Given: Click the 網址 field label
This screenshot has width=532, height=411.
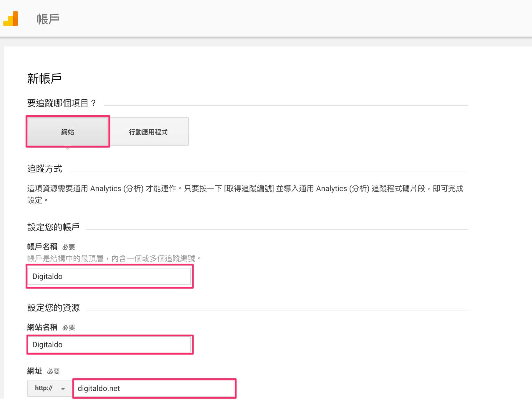Looking at the screenshot, I should coord(35,371).
